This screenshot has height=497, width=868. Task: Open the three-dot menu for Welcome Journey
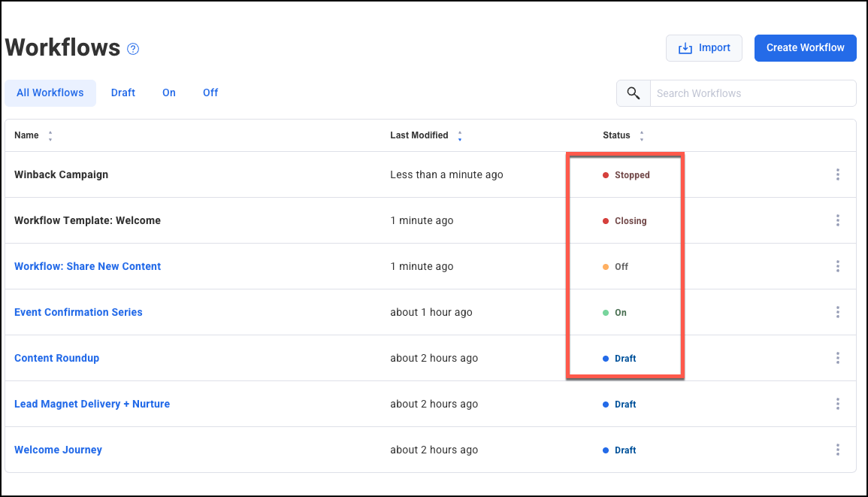point(837,450)
